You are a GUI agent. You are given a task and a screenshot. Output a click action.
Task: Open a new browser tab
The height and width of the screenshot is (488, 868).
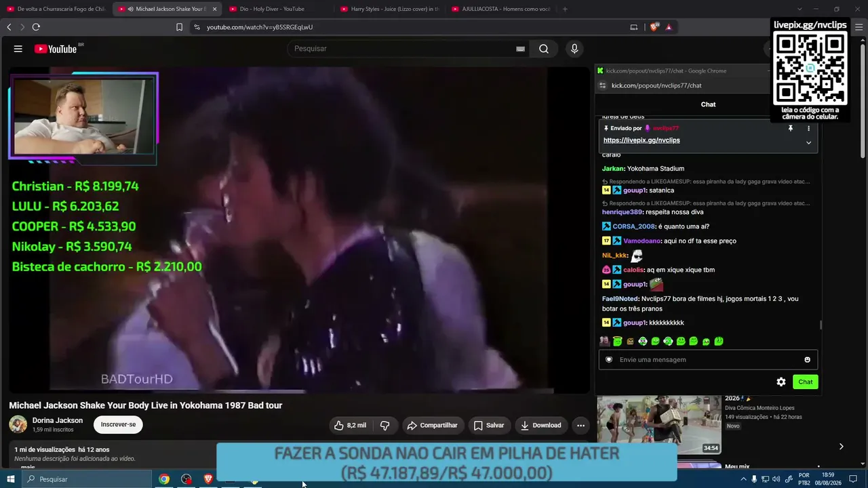[x=565, y=9]
